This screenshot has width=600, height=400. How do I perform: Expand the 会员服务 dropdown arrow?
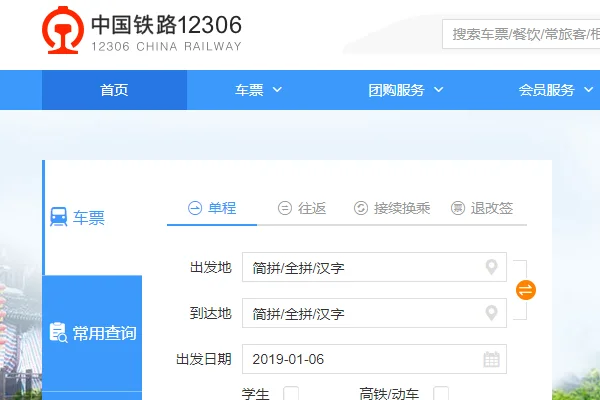click(x=589, y=90)
